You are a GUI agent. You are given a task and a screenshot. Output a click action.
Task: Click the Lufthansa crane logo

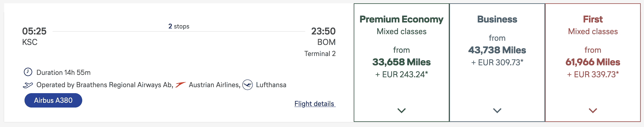coord(248,85)
